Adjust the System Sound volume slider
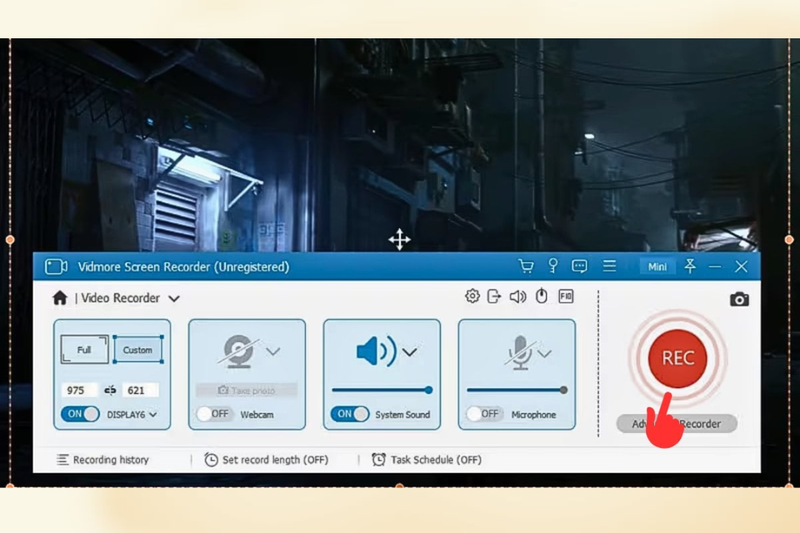This screenshot has width=800, height=533. coord(382,390)
